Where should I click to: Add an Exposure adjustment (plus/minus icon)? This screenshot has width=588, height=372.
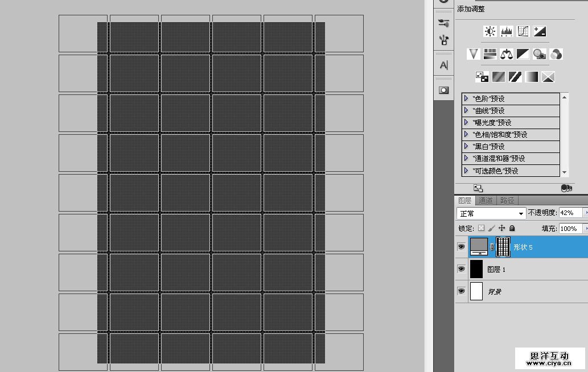click(540, 31)
